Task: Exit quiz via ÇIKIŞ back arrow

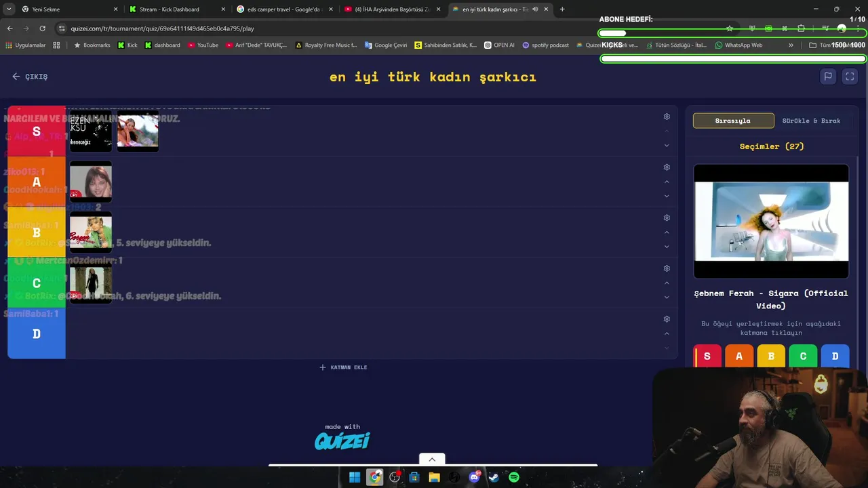Action: [30, 77]
